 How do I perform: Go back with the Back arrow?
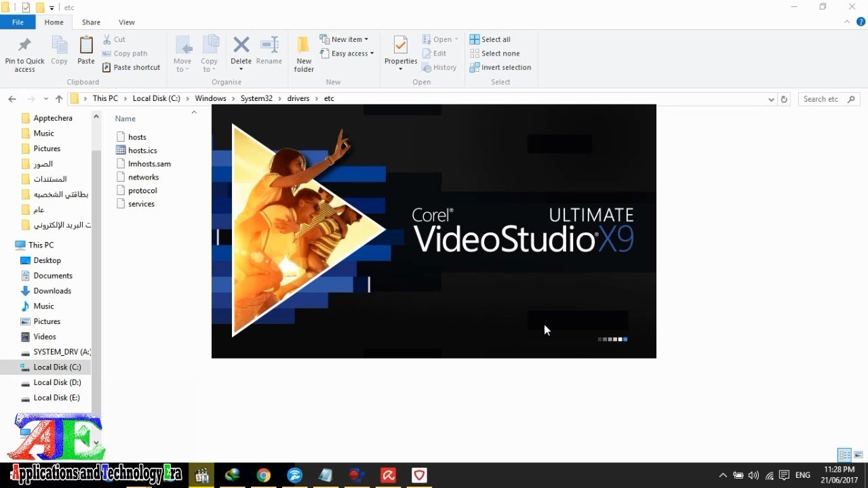(x=12, y=99)
